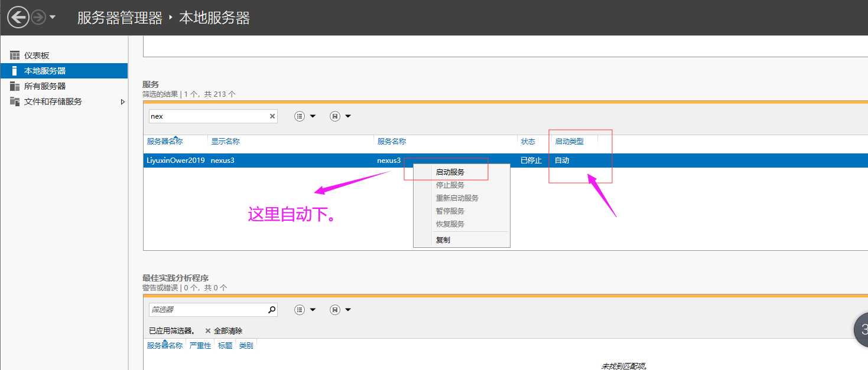Viewport: 868px width, 370px height.
Task: Open the services saved query icon
Action: pyautogui.click(x=335, y=116)
